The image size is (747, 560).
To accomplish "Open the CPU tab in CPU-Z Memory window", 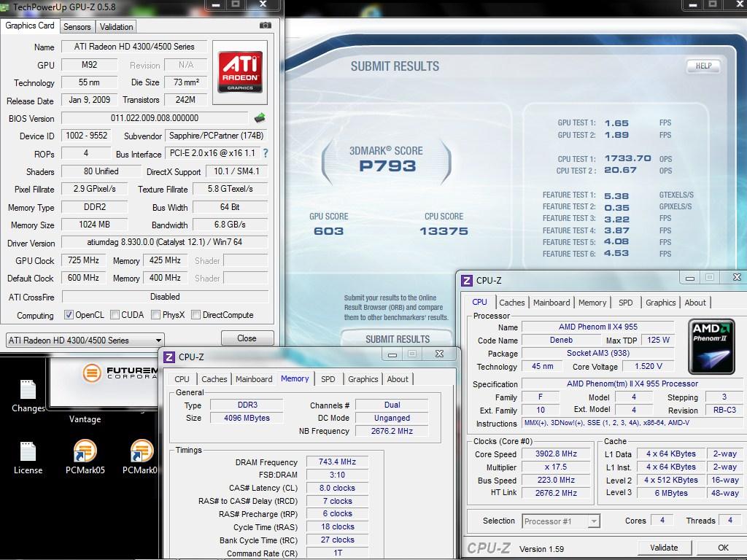I will pos(182,379).
